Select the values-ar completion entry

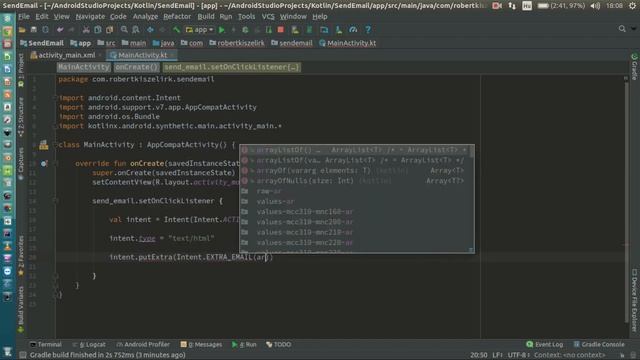[x=357, y=201]
